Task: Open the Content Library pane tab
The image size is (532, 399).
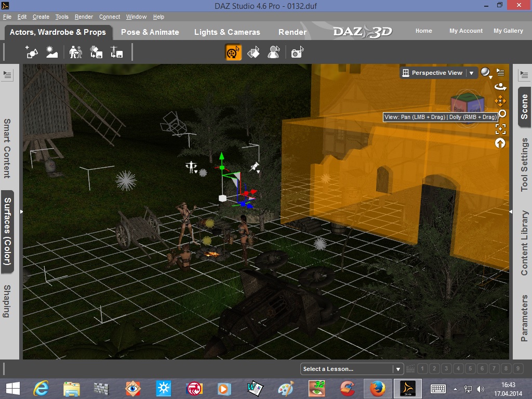Action: point(524,243)
